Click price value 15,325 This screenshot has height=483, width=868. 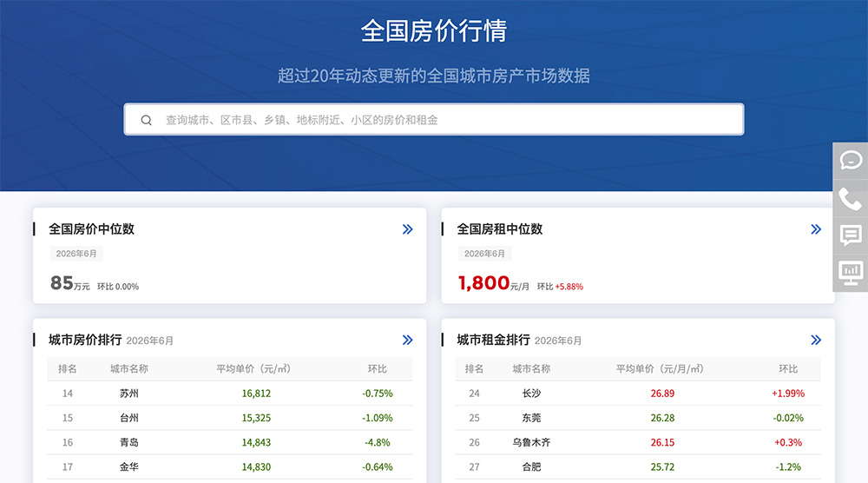coord(256,418)
